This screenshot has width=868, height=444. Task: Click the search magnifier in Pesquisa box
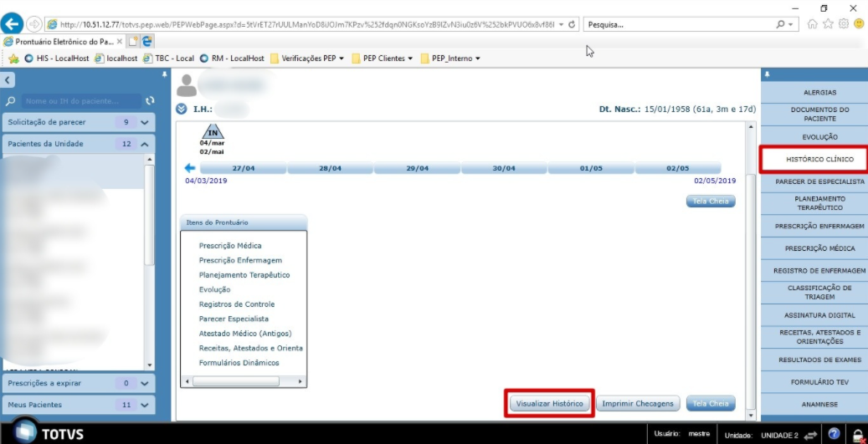pos(781,24)
